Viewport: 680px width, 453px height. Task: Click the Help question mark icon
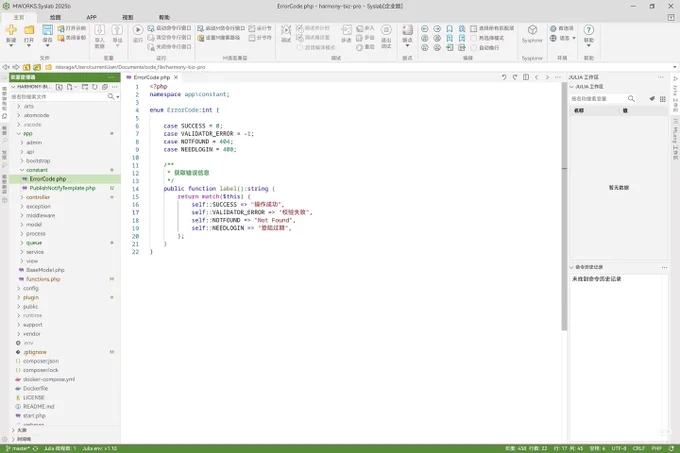click(x=588, y=30)
